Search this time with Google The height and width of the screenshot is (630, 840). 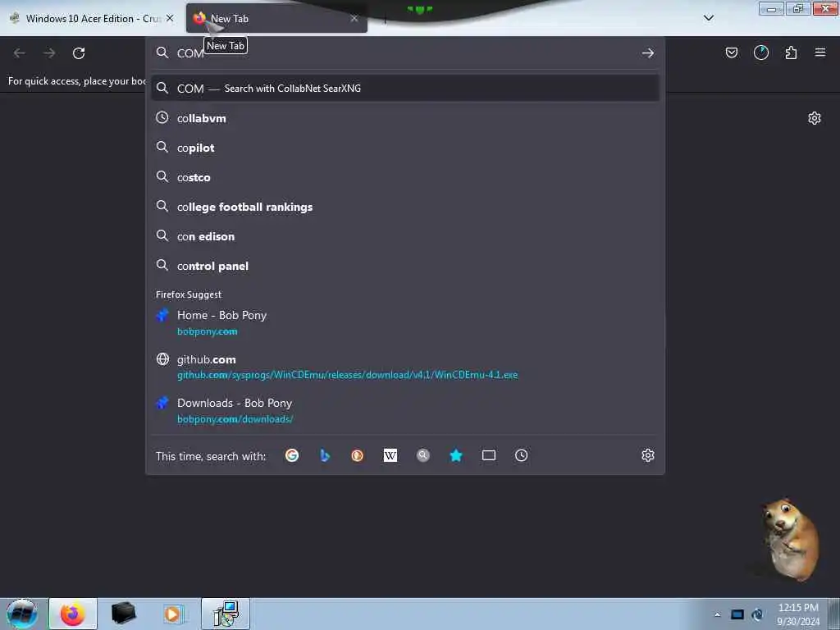[292, 455]
